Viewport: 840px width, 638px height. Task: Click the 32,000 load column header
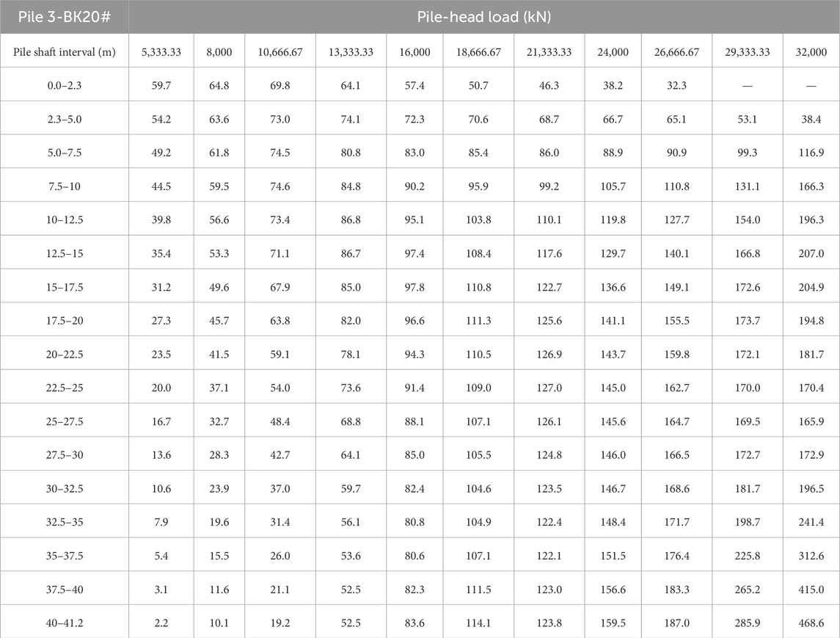coord(811,52)
